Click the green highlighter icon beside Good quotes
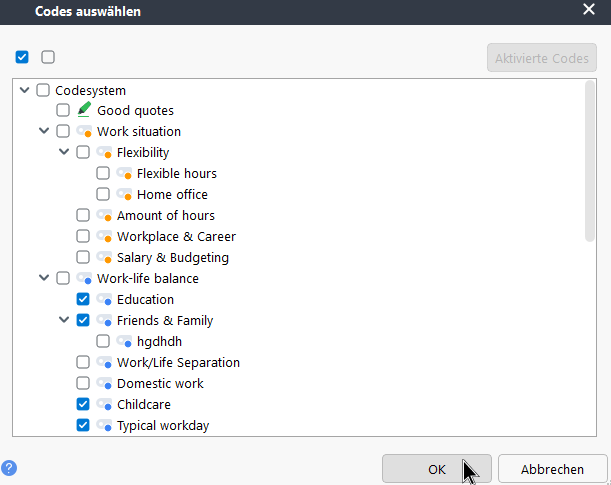Image resolution: width=611 pixels, height=485 pixels. pyautogui.click(x=84, y=109)
